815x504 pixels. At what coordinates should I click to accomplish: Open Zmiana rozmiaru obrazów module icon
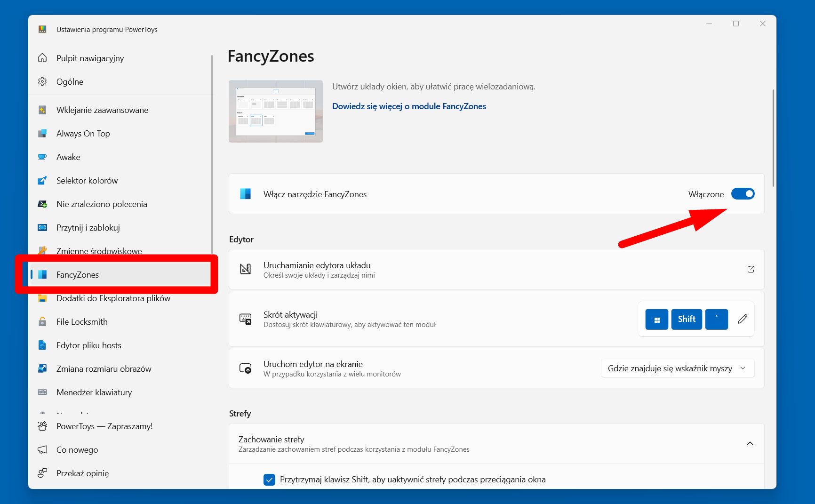[42, 368]
